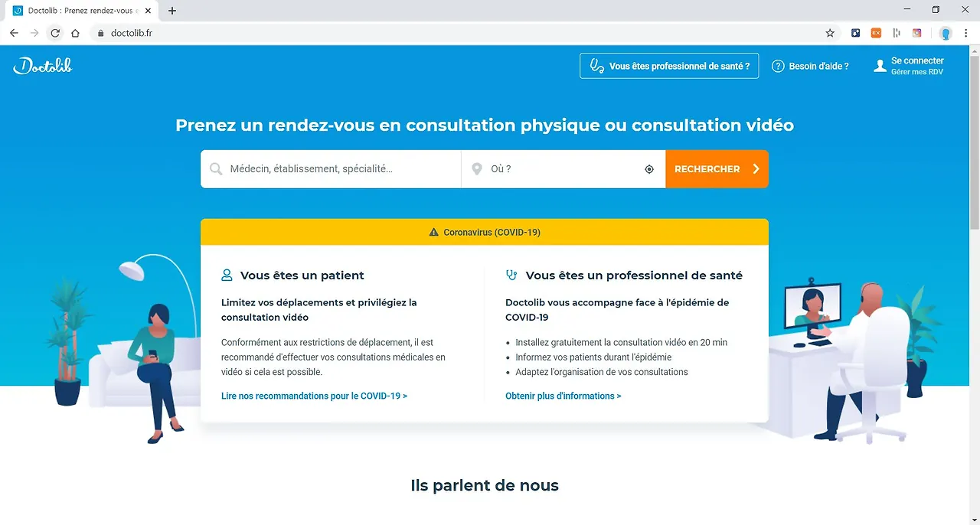Click the stethoscope icon beside professionnel de santé heading
Viewport: 980px width, 525px height.
(x=511, y=275)
